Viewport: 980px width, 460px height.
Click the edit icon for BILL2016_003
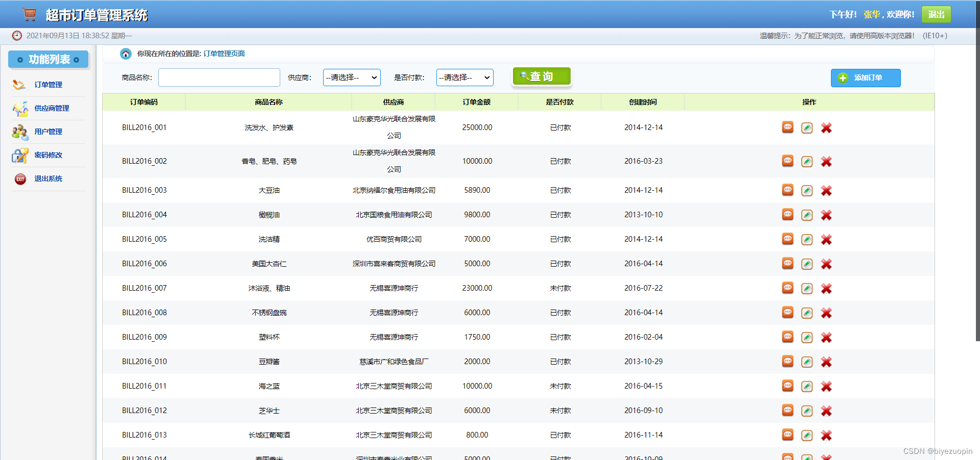pyautogui.click(x=806, y=190)
